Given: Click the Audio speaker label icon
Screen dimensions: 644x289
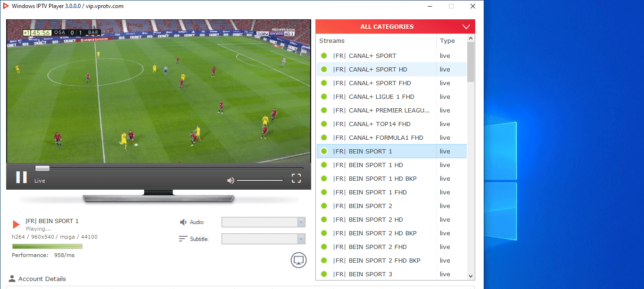Looking at the screenshot, I should pyautogui.click(x=183, y=222).
